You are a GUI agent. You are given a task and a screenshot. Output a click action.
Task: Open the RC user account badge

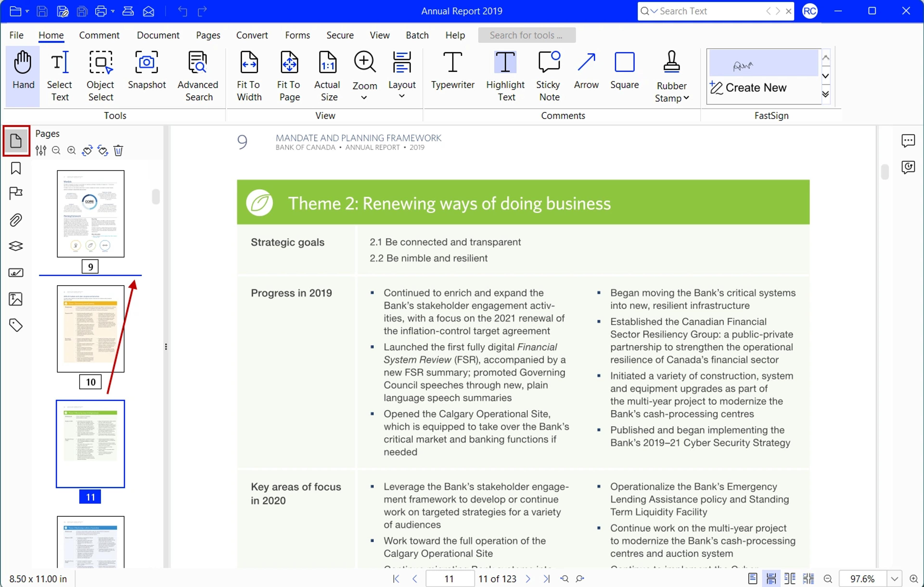[810, 11]
